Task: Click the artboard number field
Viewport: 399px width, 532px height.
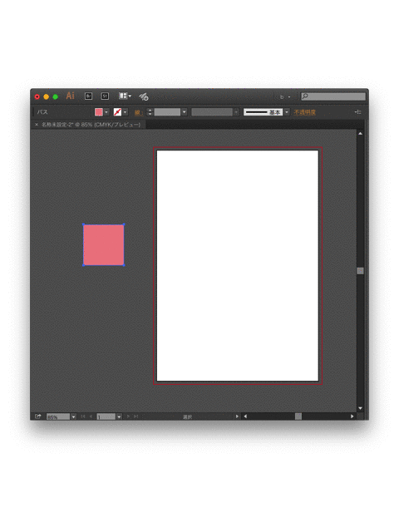Action: click(x=106, y=416)
